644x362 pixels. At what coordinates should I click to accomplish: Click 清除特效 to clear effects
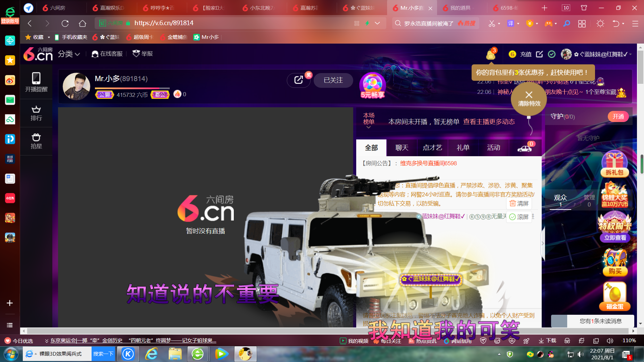click(529, 99)
